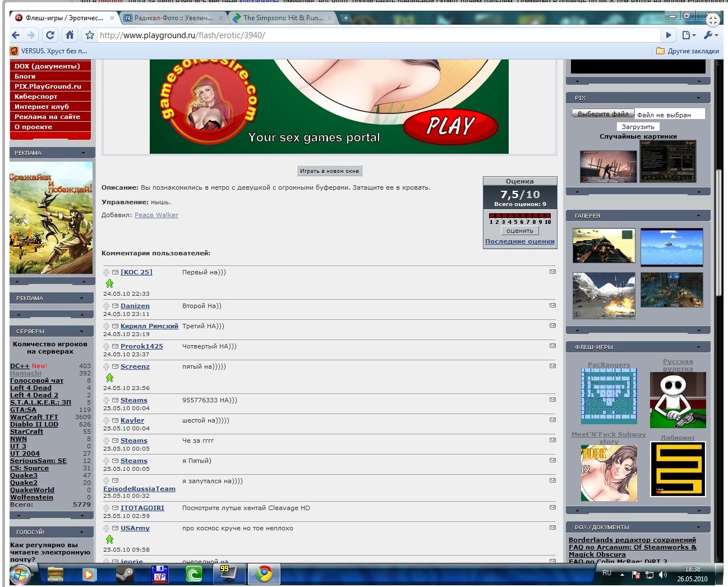Open the Последние оценки link
Screen dimensions: 728x587
tap(520, 241)
